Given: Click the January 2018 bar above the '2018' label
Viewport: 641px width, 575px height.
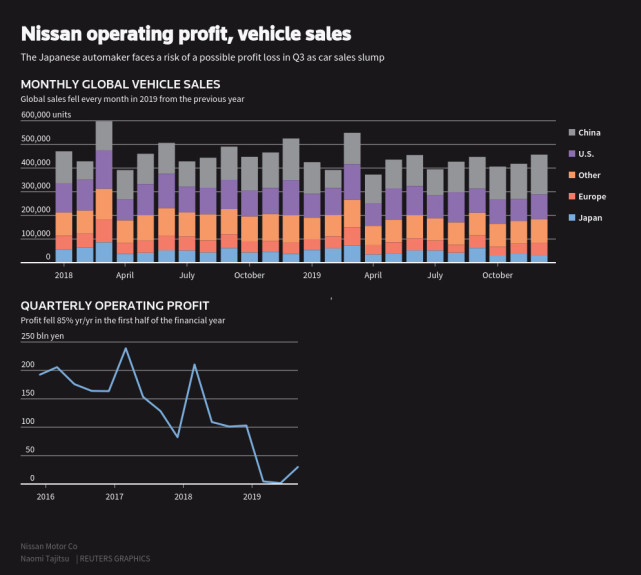Looking at the screenshot, I should pos(64,206).
